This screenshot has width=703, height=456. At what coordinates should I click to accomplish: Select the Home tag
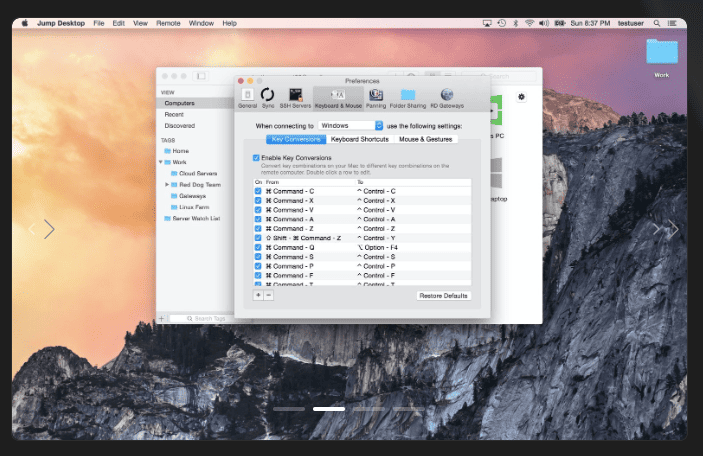coord(177,151)
